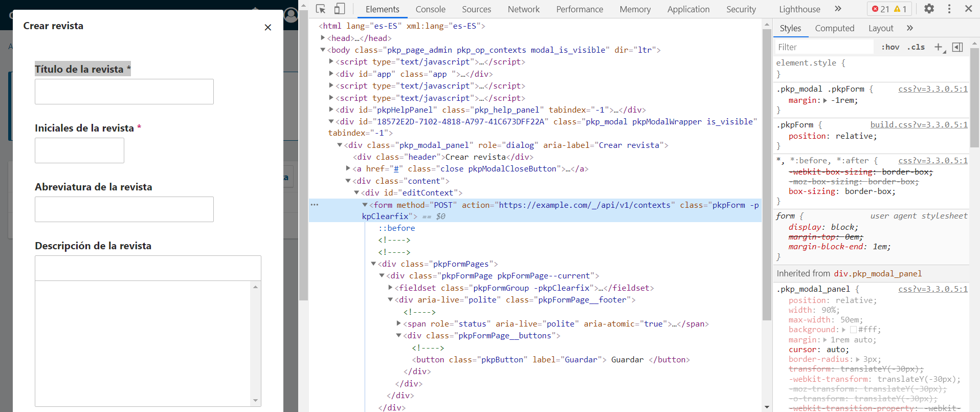
Task: Select the Styles tab
Action: pyautogui.click(x=790, y=28)
